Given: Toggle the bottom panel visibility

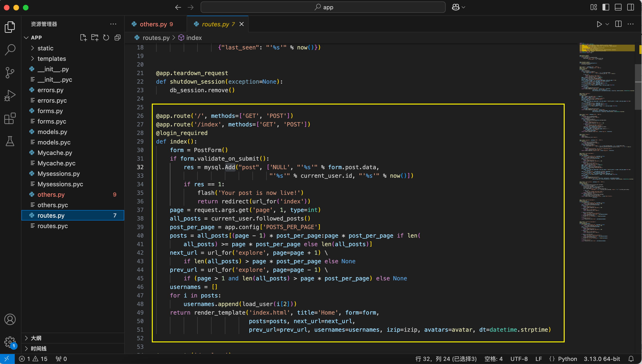Looking at the screenshot, I should 618,7.
